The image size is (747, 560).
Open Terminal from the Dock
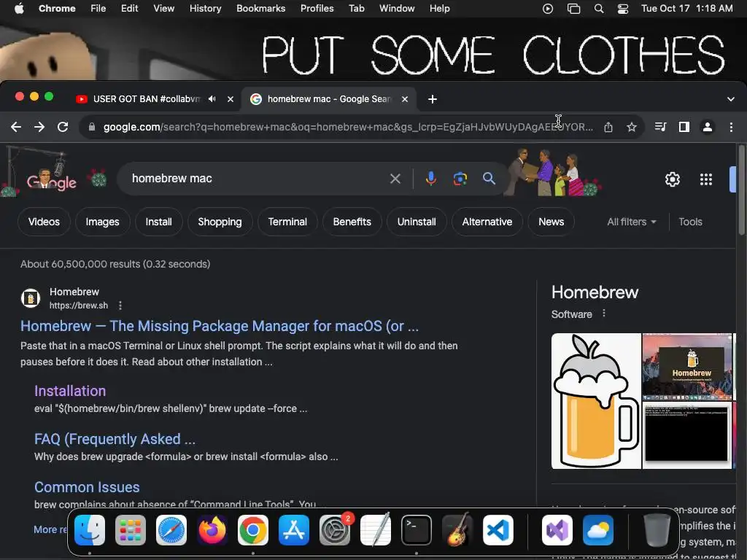click(x=417, y=530)
